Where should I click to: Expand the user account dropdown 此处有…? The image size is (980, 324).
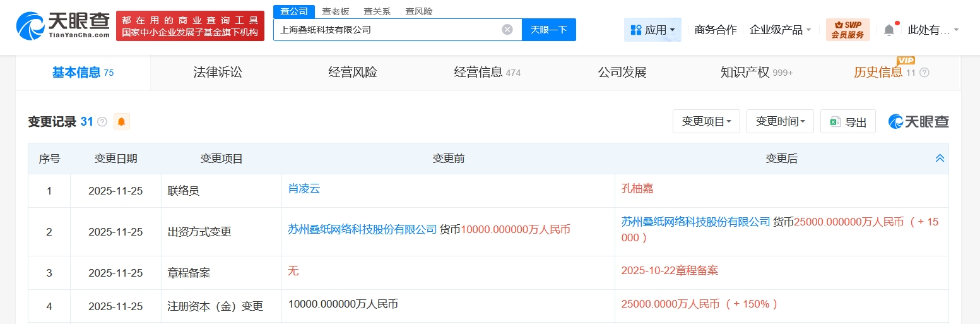(x=933, y=30)
